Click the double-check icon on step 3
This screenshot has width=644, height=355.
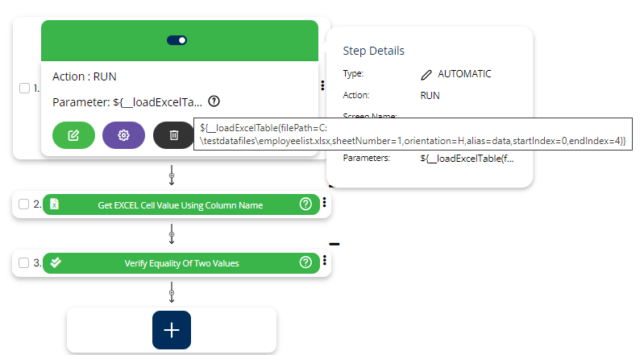[x=56, y=262]
